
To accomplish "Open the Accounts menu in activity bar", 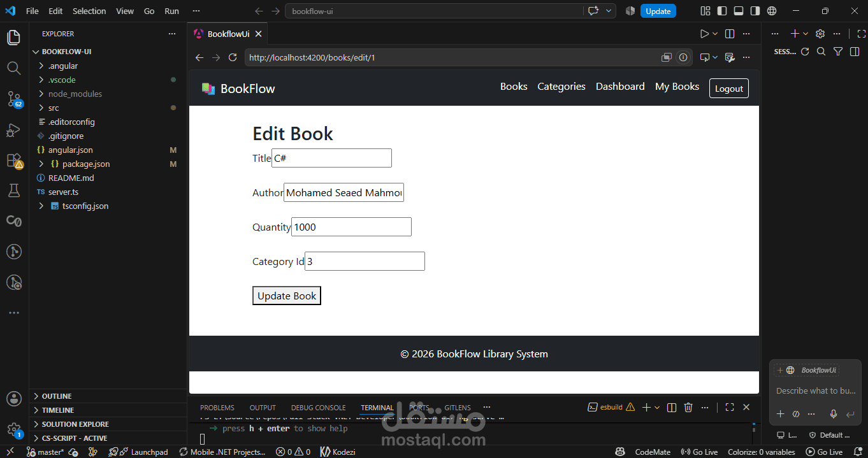I will 13,399.
